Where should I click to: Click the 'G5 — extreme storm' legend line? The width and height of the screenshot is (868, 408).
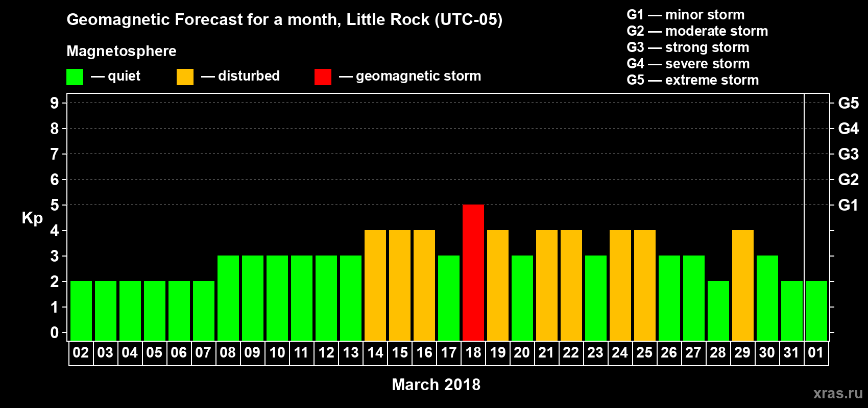693,80
